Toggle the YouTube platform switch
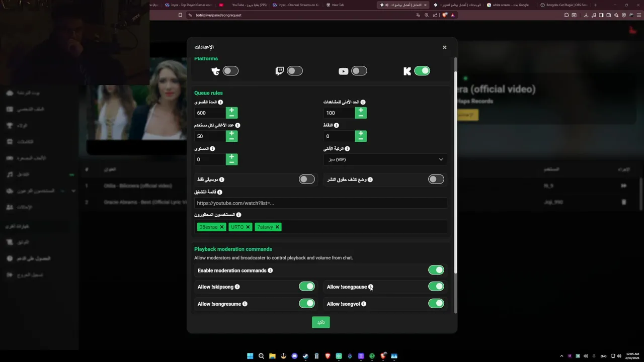 [359, 71]
